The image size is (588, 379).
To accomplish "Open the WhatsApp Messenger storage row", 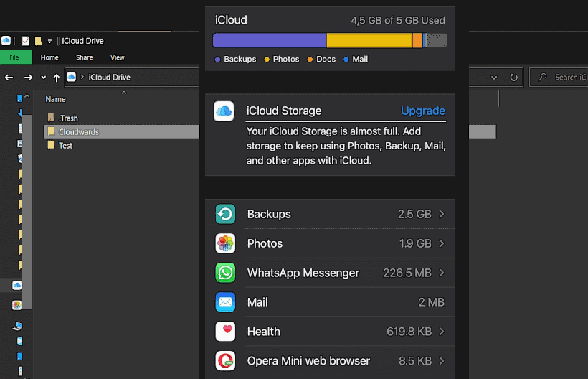I will [x=330, y=273].
